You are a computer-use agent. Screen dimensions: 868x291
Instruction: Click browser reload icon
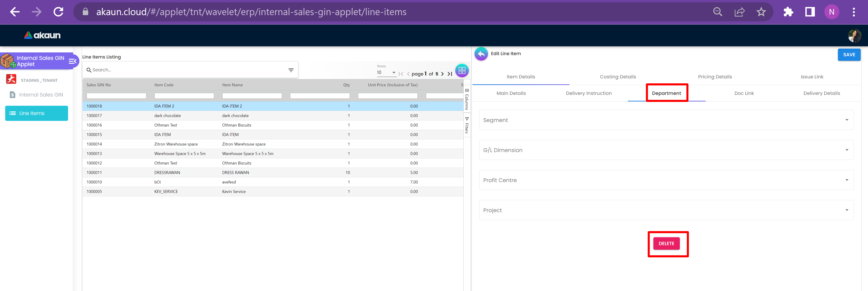click(x=58, y=12)
